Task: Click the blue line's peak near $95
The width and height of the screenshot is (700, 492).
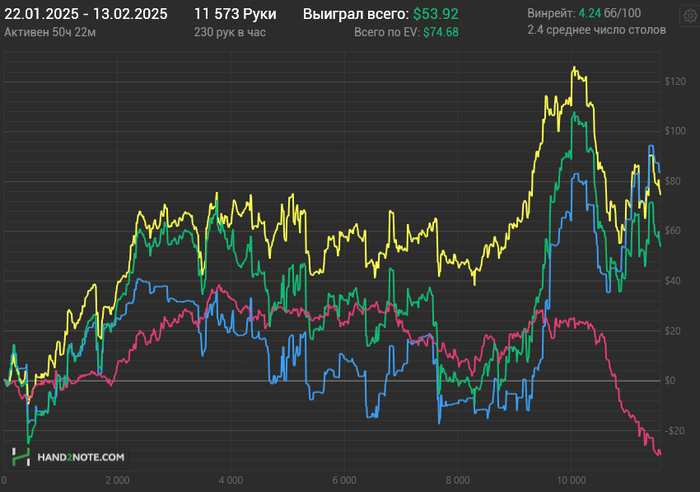Action: tap(651, 146)
